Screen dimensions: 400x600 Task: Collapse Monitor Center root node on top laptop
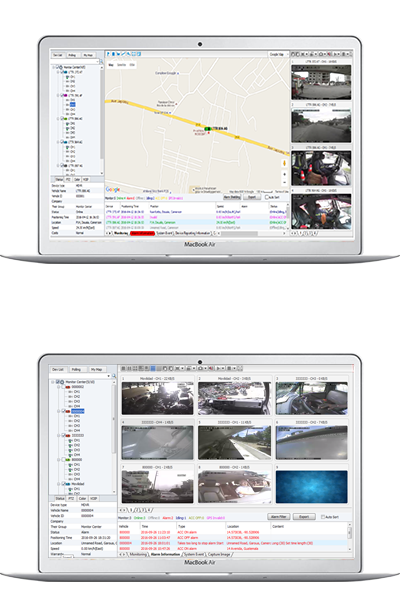click(54, 67)
